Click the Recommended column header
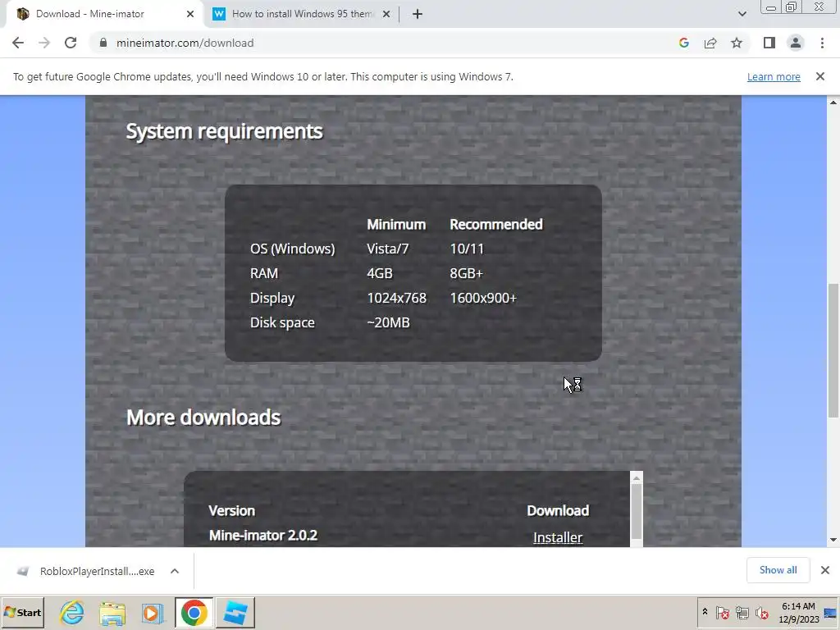840x630 pixels. 496,224
